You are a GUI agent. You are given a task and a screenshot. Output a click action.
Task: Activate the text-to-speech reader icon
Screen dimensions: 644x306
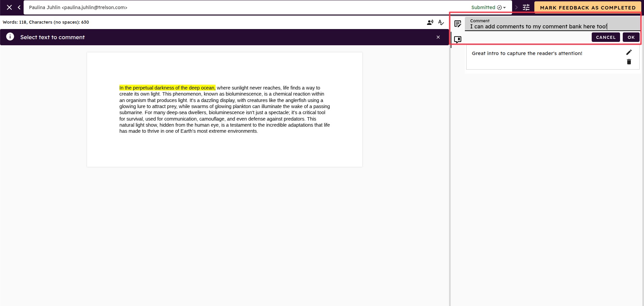[x=430, y=22]
